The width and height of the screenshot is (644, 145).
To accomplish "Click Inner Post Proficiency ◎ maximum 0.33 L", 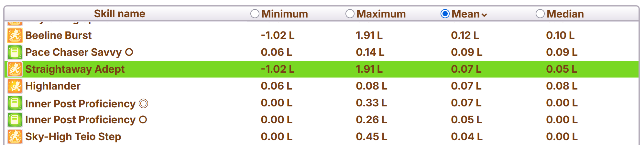I will [371, 103].
